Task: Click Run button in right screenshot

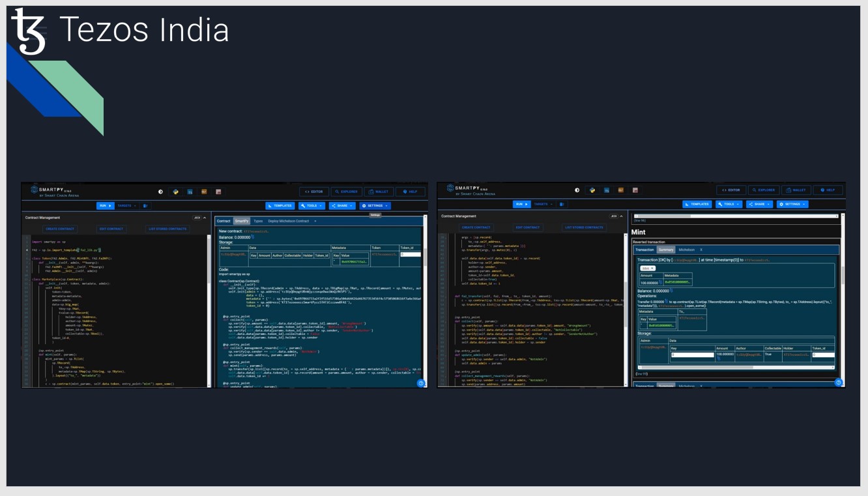Action: click(x=522, y=204)
